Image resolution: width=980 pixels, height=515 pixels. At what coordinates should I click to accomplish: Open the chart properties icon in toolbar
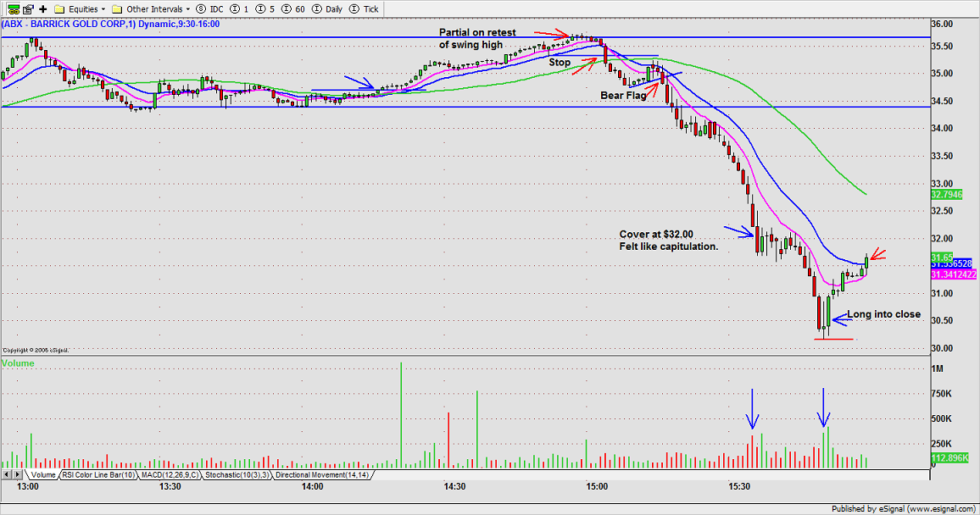tap(28, 8)
